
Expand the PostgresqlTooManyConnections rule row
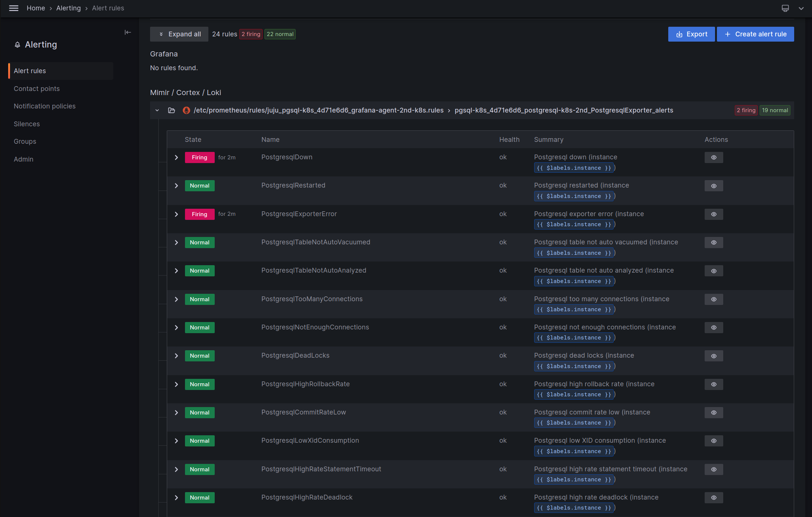click(x=176, y=299)
